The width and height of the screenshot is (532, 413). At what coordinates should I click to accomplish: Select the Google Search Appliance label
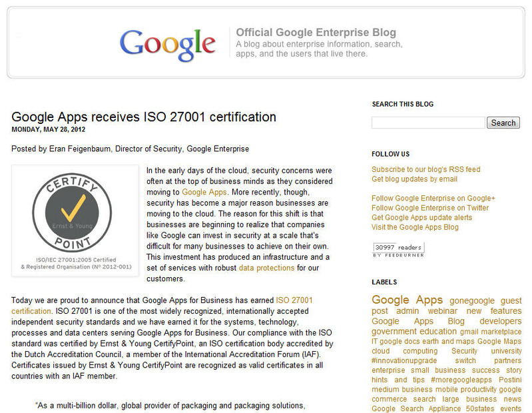point(416,408)
